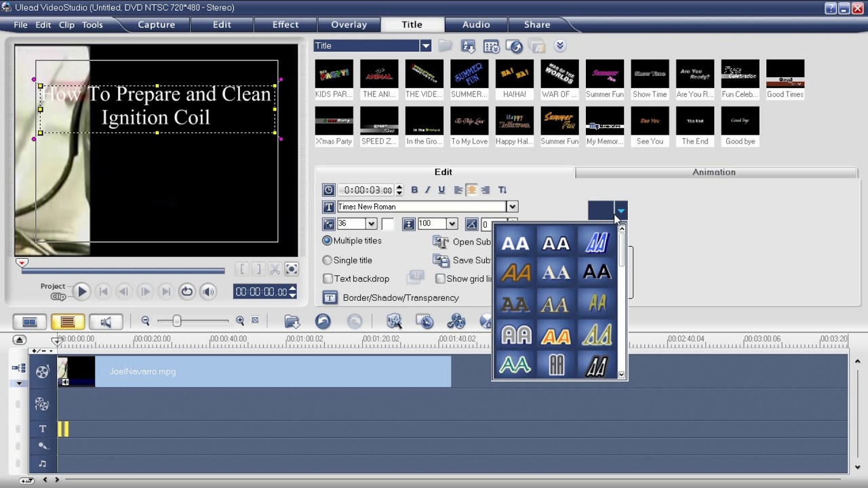Click the preview scrubber handle
The image size is (868, 488).
coord(22,263)
